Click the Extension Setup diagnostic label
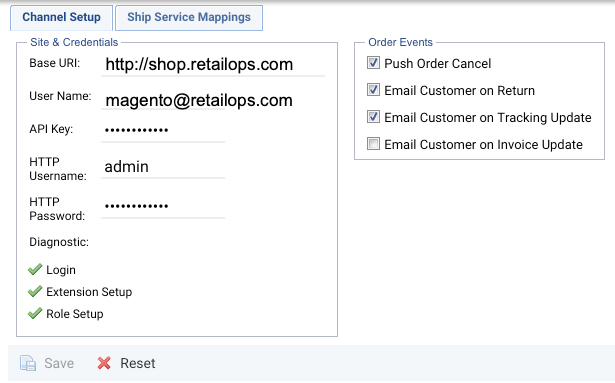 (89, 292)
